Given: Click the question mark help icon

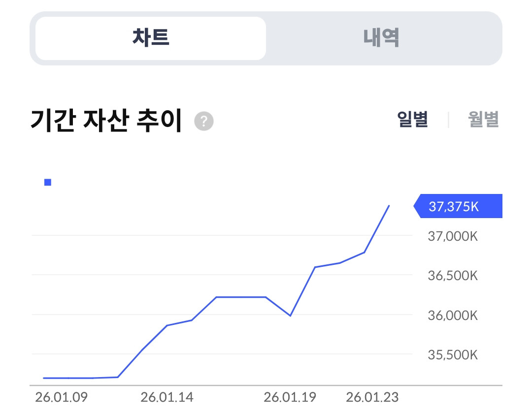Looking at the screenshot, I should tap(204, 121).
